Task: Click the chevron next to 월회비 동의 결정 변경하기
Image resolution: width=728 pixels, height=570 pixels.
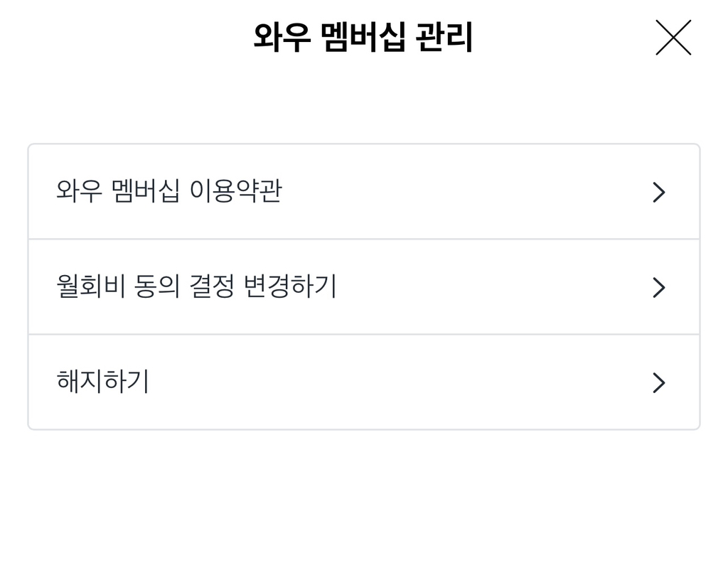Action: [660, 287]
